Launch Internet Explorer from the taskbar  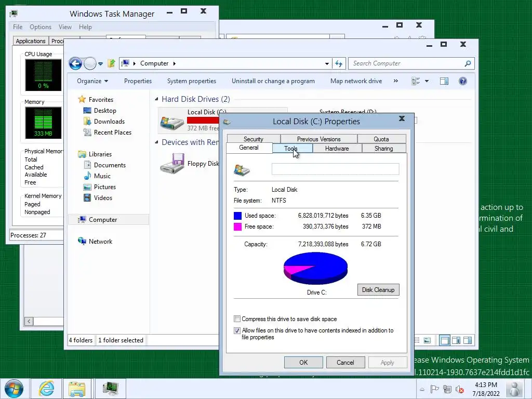(46, 389)
